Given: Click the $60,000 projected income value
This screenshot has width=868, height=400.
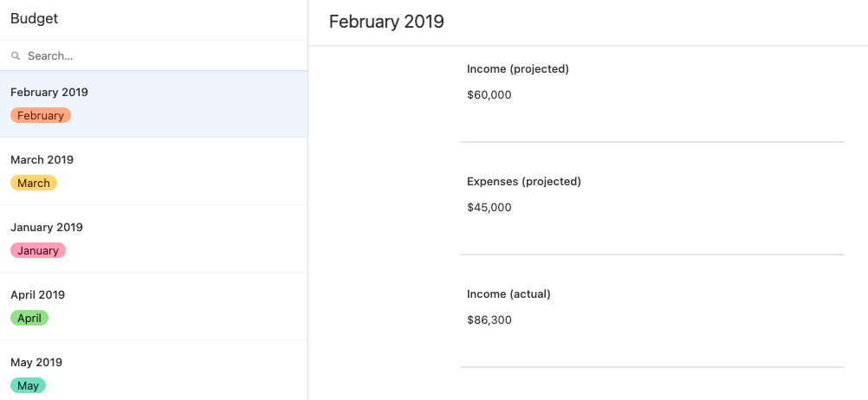Looking at the screenshot, I should point(489,95).
